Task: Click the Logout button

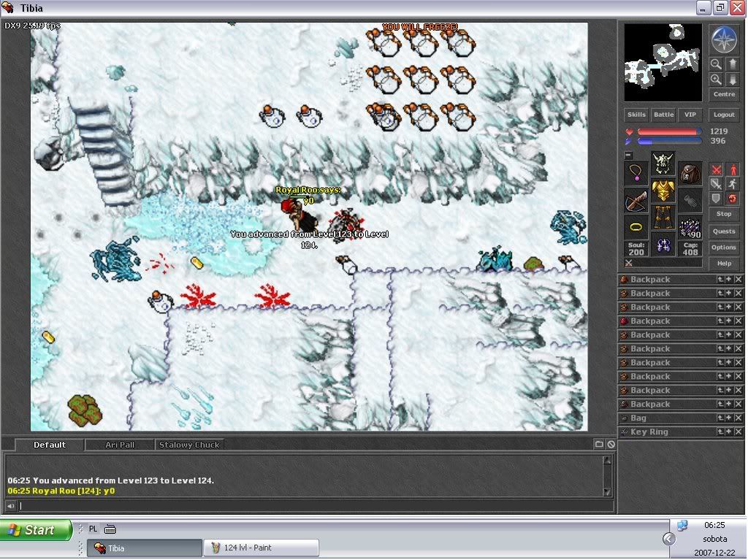Action: coord(724,115)
